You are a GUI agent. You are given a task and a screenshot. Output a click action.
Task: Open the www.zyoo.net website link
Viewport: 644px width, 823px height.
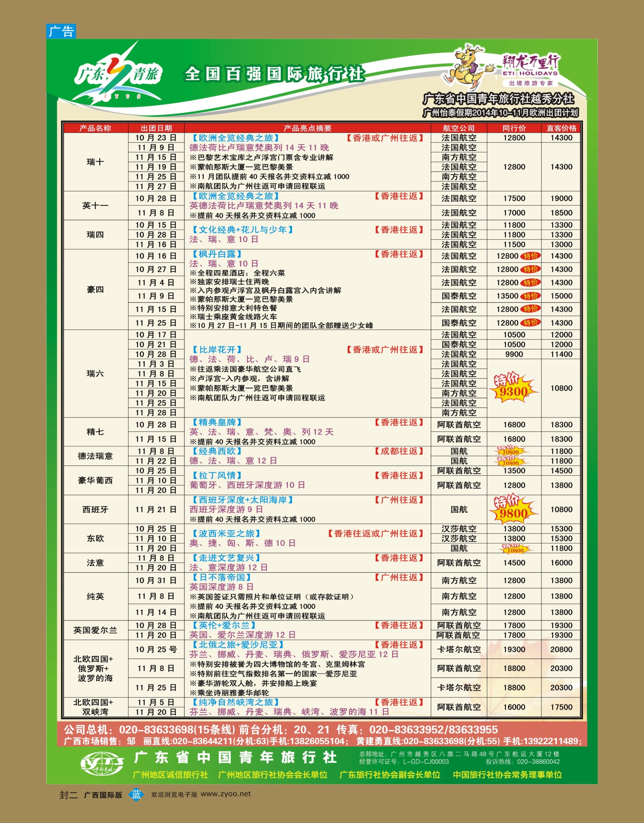[x=226, y=794]
